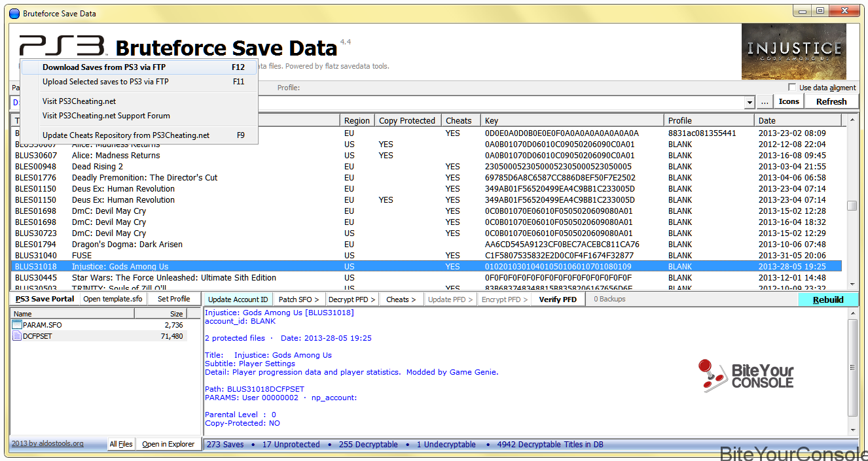Screen dimensions: 868x461
Task: Select Deadly Premonition: The Director's Cut row
Action: click(x=426, y=178)
